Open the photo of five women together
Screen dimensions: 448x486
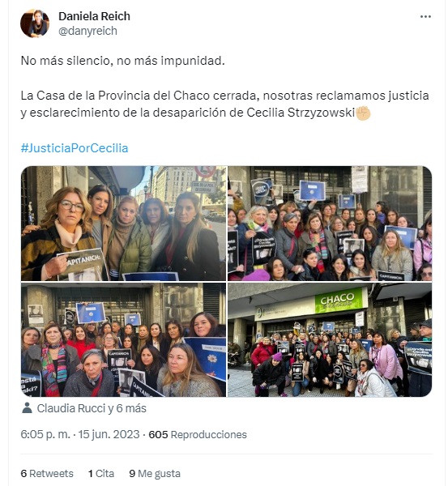click(x=124, y=224)
